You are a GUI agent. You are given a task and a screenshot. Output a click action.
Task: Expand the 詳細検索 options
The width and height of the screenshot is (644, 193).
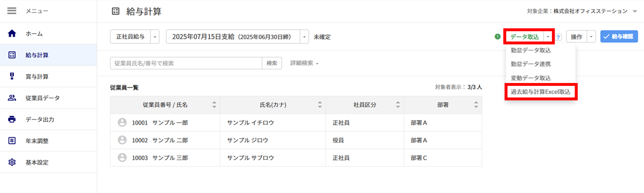coord(304,63)
